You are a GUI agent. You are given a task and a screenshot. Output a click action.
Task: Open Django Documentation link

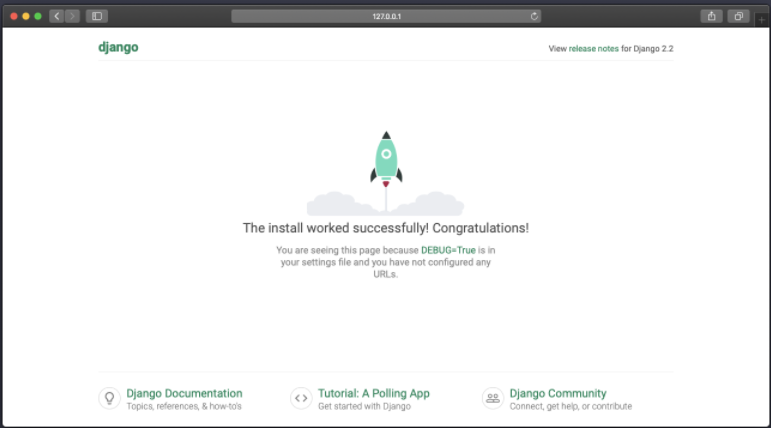tap(184, 393)
